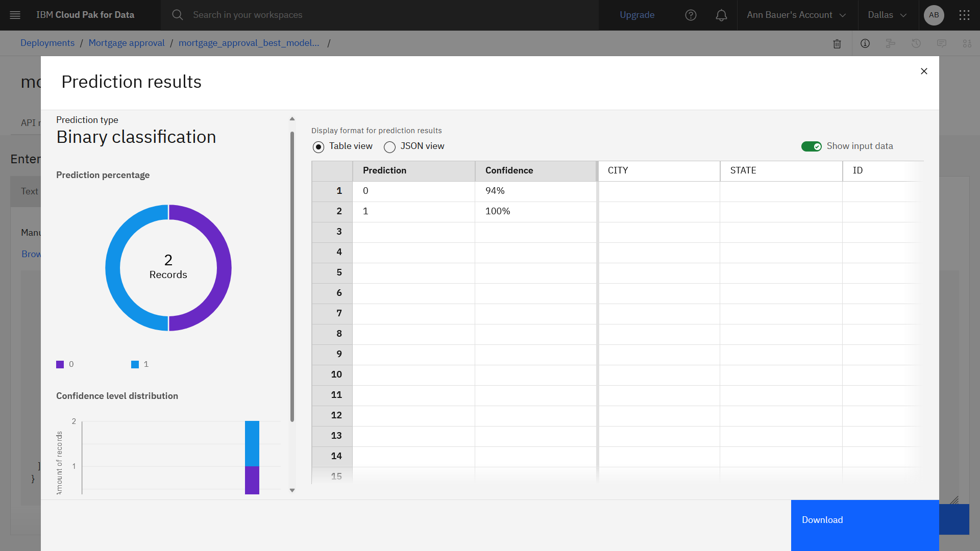The height and width of the screenshot is (551, 980).
Task: Click the Mortgage approval breadcrumb link
Action: click(127, 43)
